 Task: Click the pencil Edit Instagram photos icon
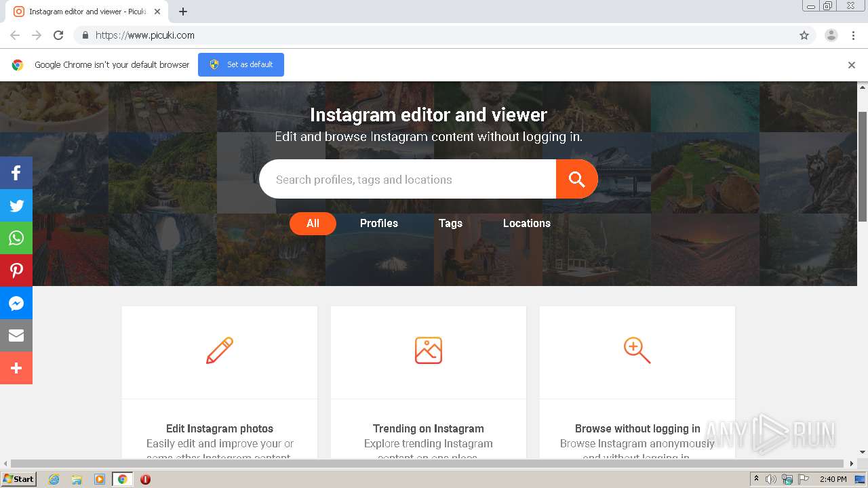click(x=220, y=350)
